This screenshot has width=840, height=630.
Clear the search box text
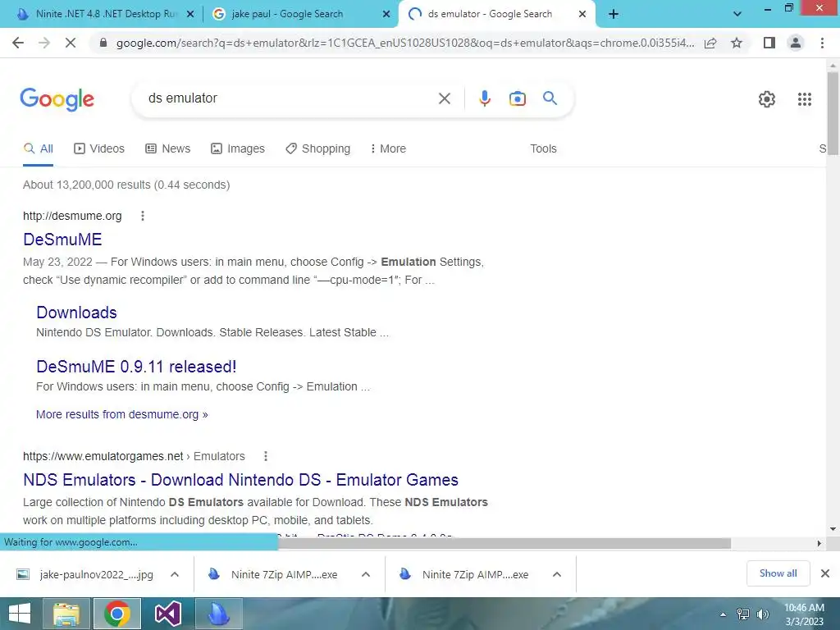(444, 98)
